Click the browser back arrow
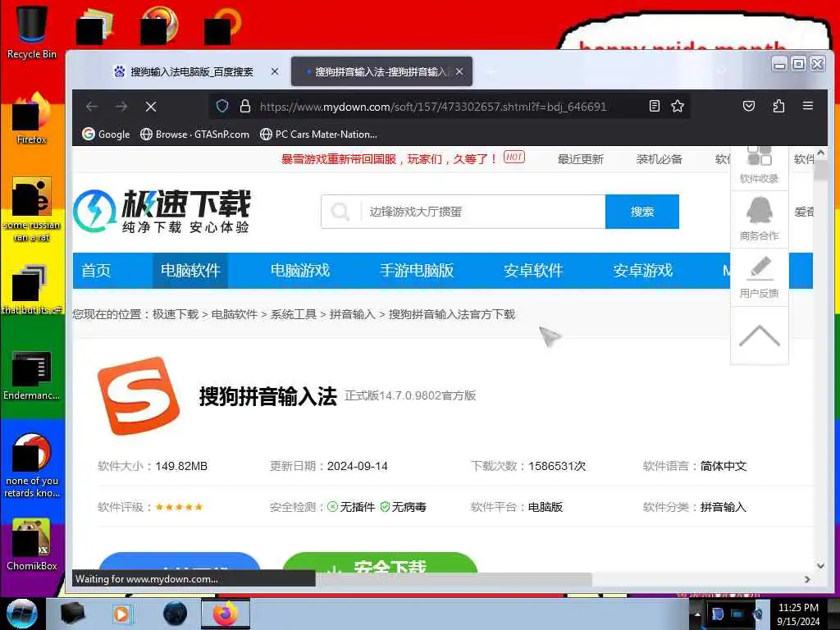Image resolution: width=840 pixels, height=630 pixels. [92, 107]
